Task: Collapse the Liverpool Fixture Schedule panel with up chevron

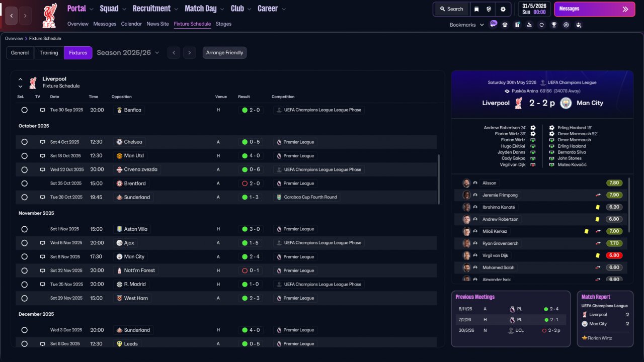Action: (21, 79)
